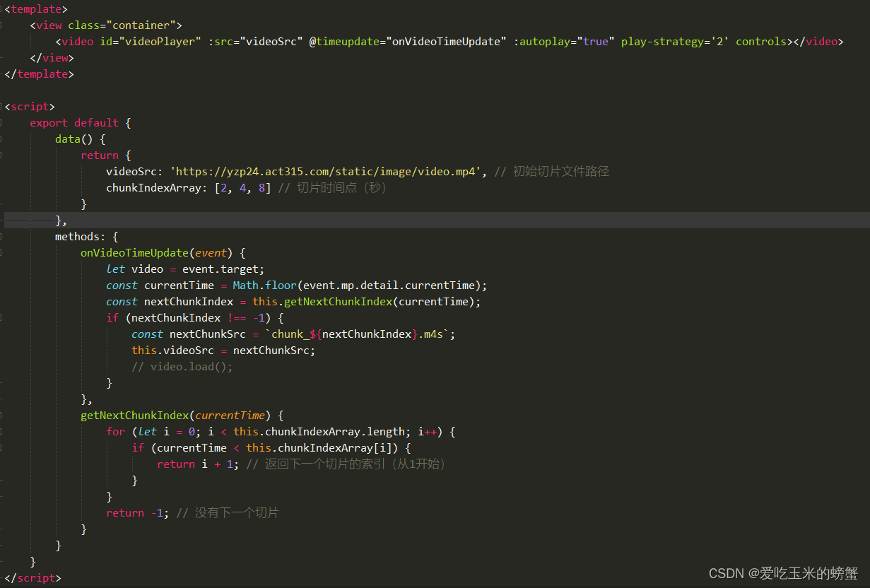Click the id="videoPlayer" attribute

(151, 42)
